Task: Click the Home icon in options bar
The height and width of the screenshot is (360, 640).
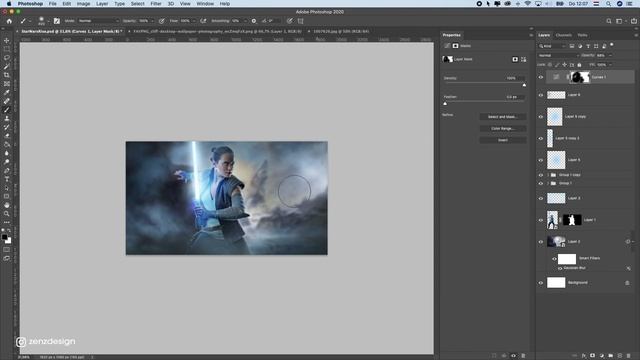Action: tap(9, 21)
